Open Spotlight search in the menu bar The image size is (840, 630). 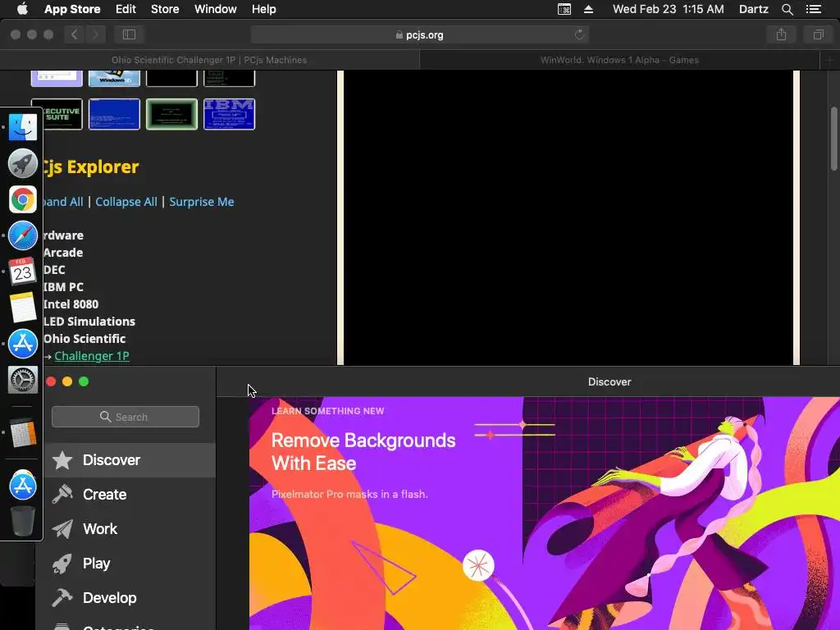click(x=787, y=9)
